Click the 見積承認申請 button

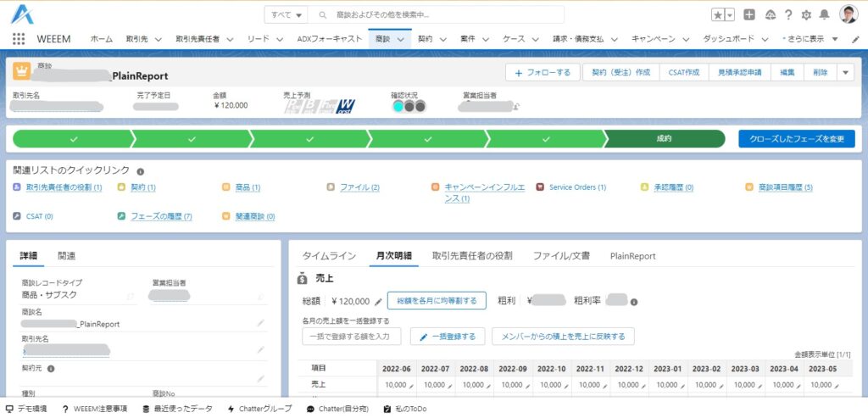click(x=739, y=73)
